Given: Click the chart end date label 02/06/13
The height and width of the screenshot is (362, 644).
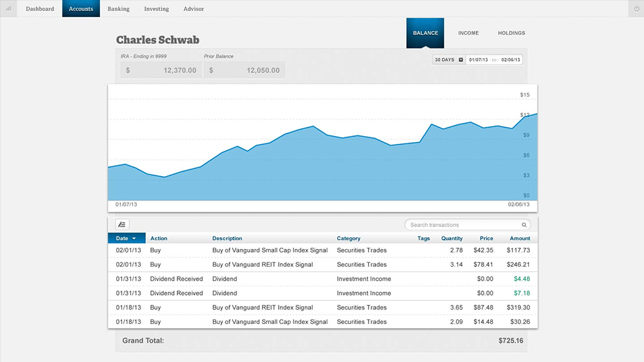Looking at the screenshot, I should [518, 204].
